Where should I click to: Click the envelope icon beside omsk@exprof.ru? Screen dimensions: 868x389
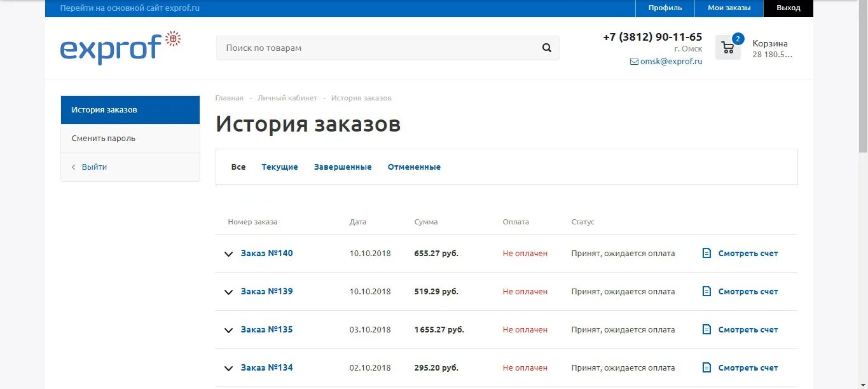click(634, 62)
